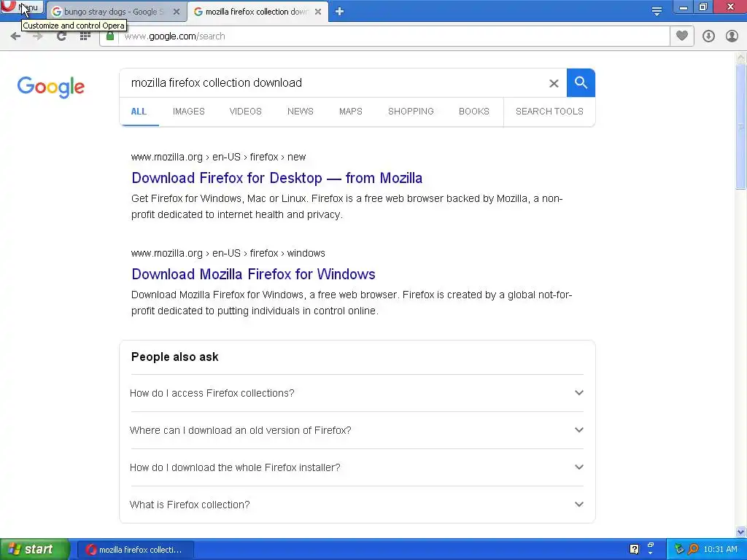Switch to bungo stray dogs tab
The width and height of the screenshot is (747, 560).
(x=115, y=12)
